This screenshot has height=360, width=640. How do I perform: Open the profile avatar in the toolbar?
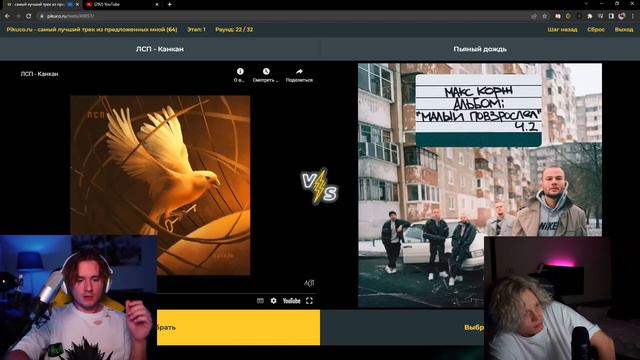[x=622, y=16]
